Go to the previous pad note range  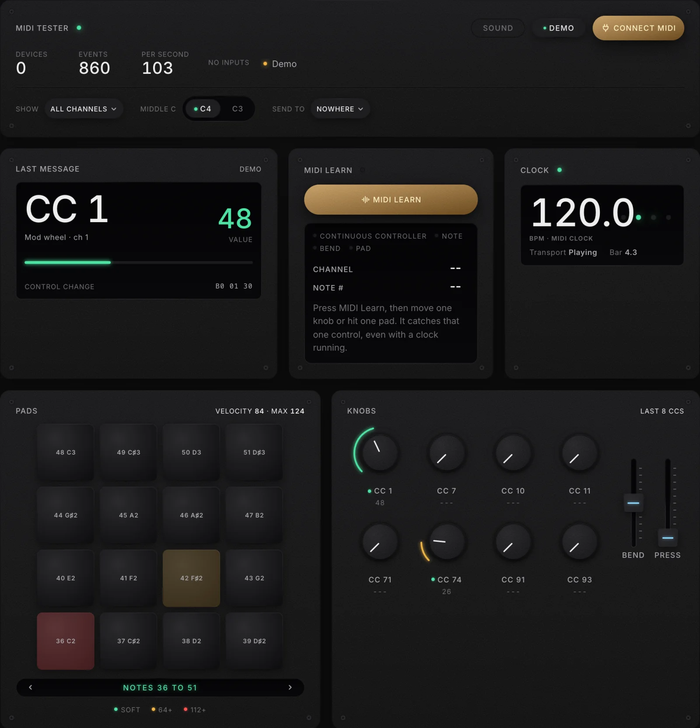[30, 687]
